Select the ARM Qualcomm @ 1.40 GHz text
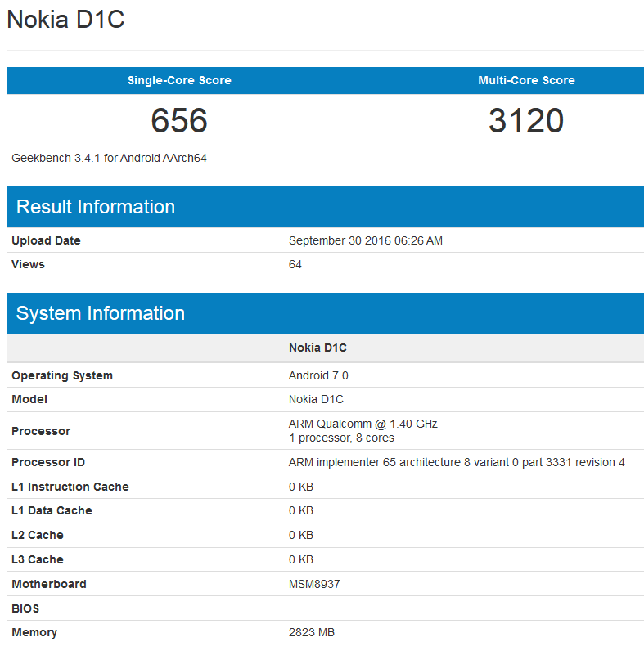Viewport: 644px width, 651px height. (x=363, y=424)
